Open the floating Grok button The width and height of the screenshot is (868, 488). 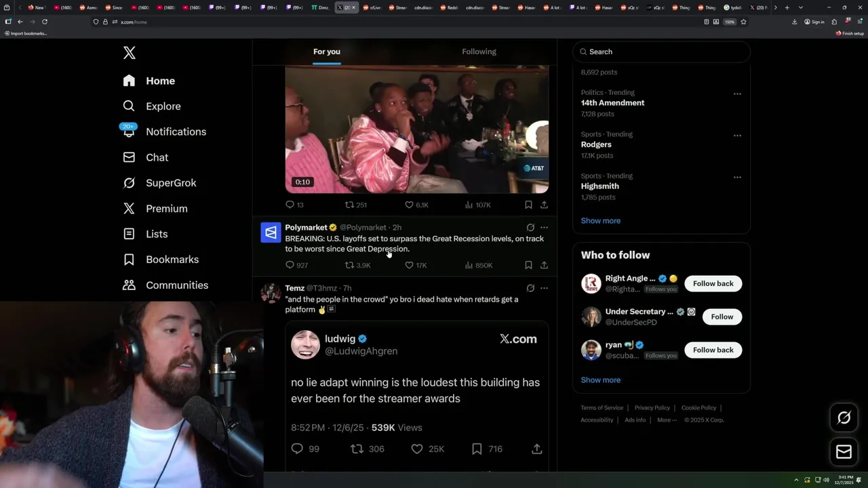(x=844, y=418)
